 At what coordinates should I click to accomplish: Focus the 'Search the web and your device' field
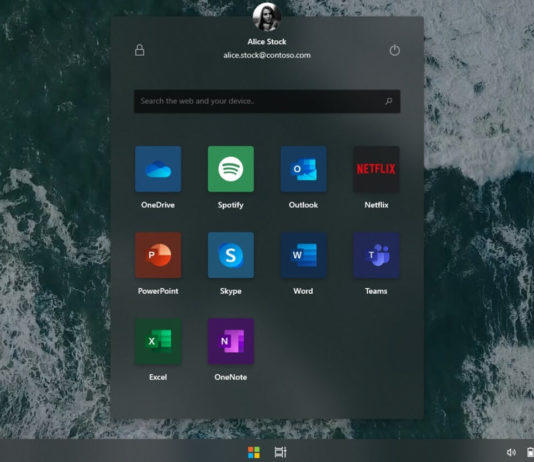pos(267,101)
